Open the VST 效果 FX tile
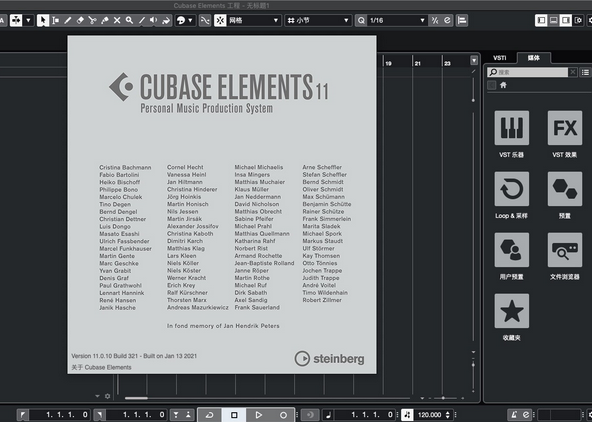Screen dimensions: 592x422 [x=564, y=128]
